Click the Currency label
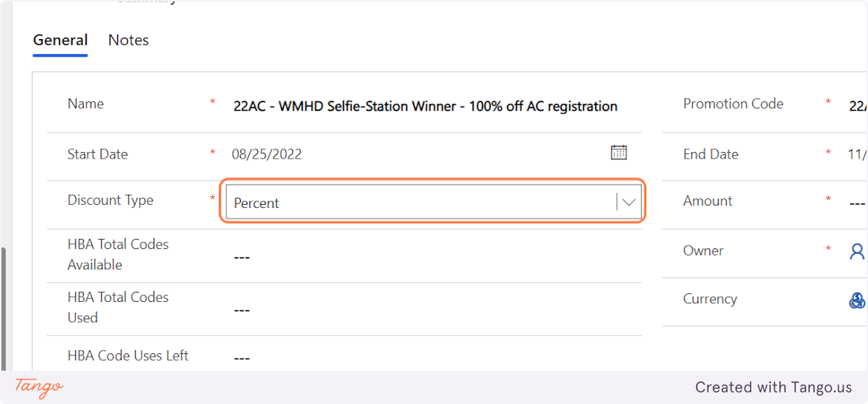 tap(710, 299)
